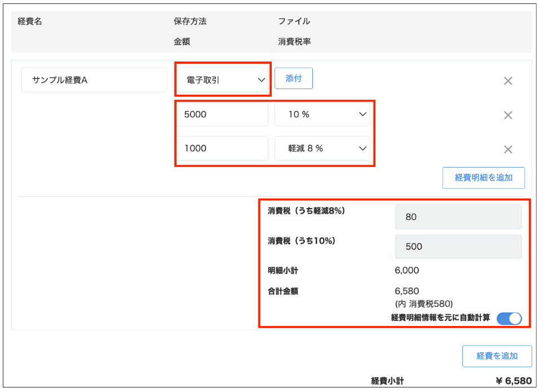Click the 経費名 column header
The width and height of the screenshot is (539, 392).
click(30, 21)
